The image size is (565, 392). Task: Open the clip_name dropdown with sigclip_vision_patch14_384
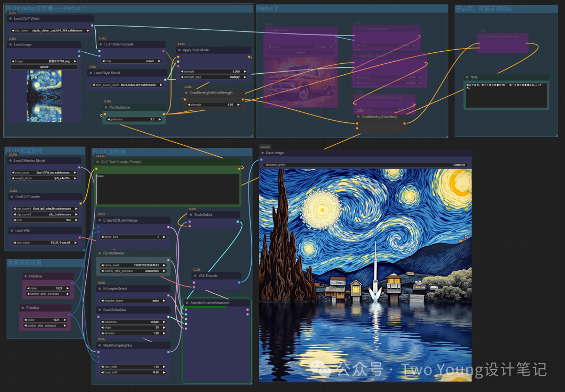[50, 31]
